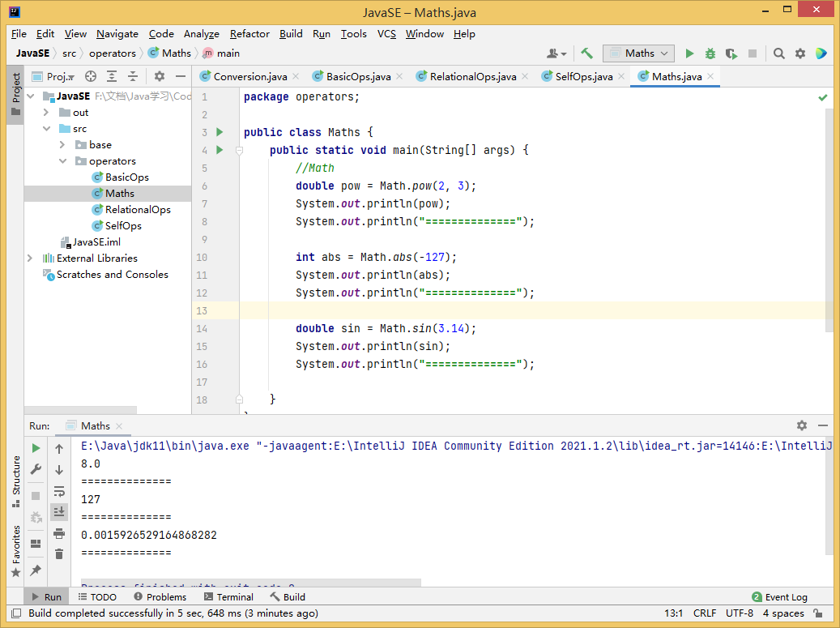
Task: Click the Build project hammer icon
Action: pos(586,53)
